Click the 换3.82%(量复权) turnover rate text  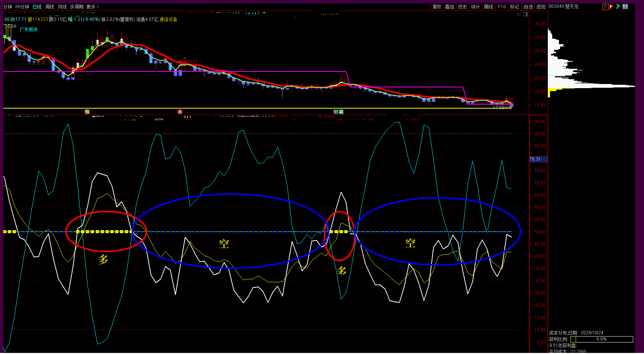coord(118,19)
